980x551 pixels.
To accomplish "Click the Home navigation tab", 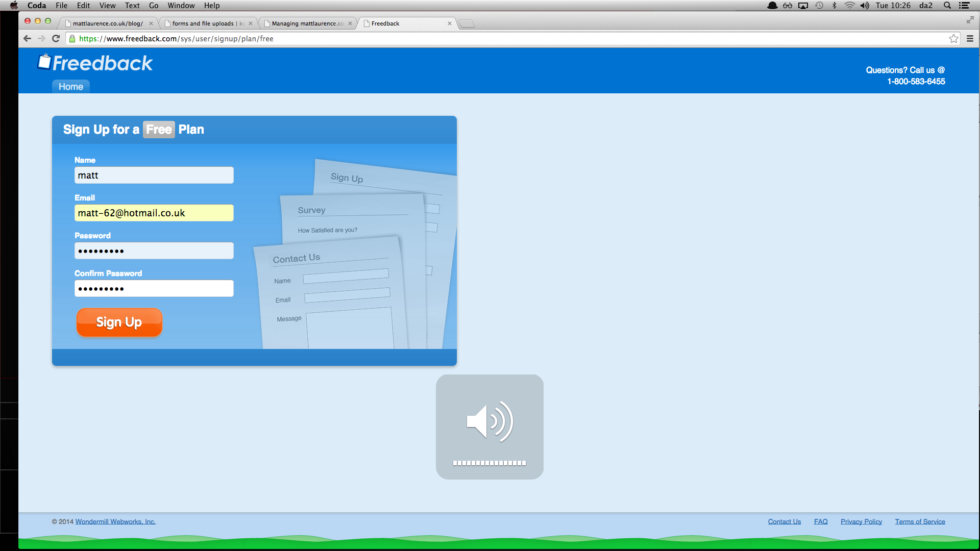I will pyautogui.click(x=70, y=87).
